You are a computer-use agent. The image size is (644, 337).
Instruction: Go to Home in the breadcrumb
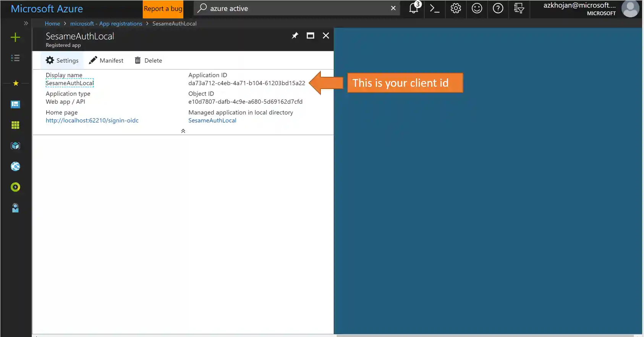pyautogui.click(x=52, y=24)
